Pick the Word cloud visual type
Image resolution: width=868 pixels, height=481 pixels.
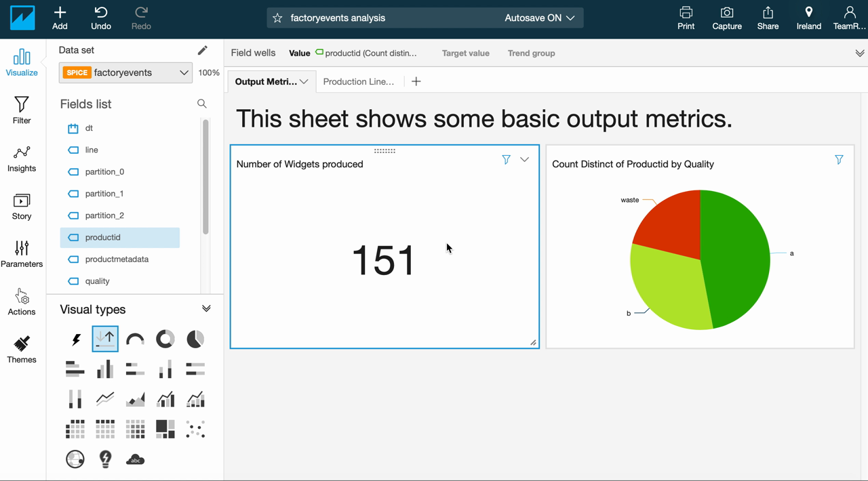click(135, 459)
